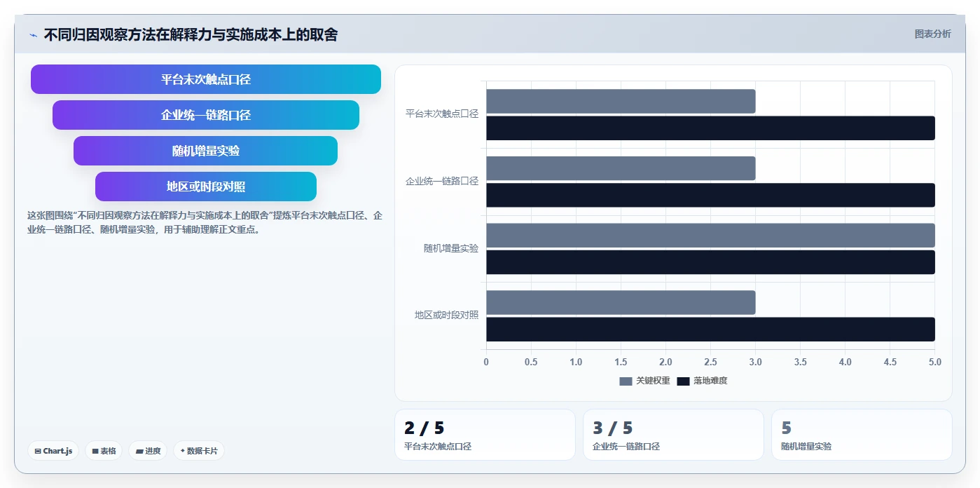Click the x-axis tick label 4.0
The image size is (980, 488).
coord(845,362)
